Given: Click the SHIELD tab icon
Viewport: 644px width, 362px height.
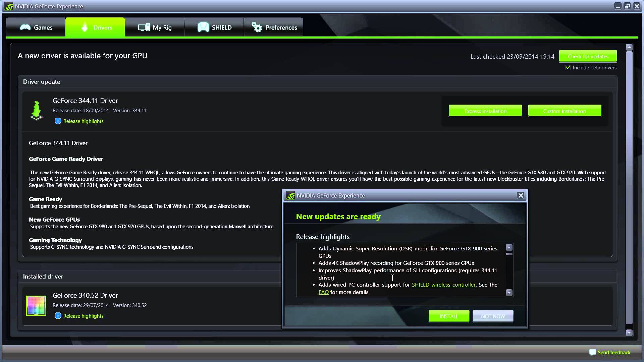Looking at the screenshot, I should point(202,27).
